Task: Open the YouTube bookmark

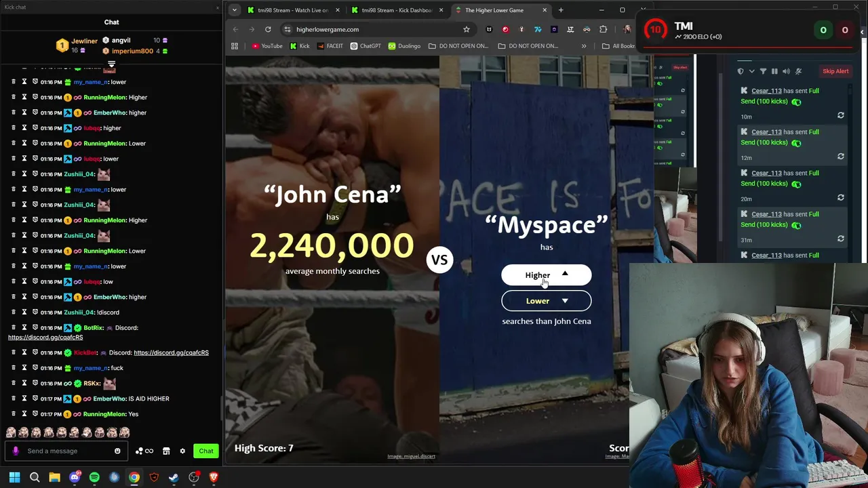Action: [267, 46]
